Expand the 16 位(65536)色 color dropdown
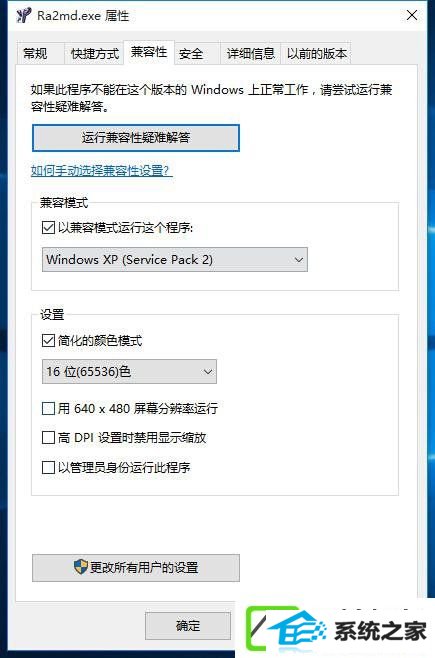Image resolution: width=435 pixels, height=658 pixels. pyautogui.click(x=129, y=371)
